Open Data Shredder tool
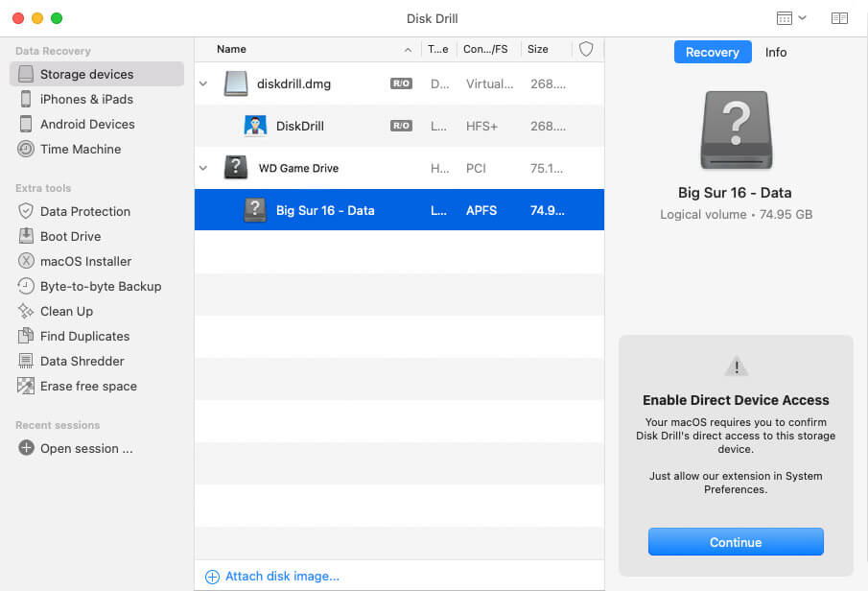This screenshot has height=591, width=868. tap(82, 361)
